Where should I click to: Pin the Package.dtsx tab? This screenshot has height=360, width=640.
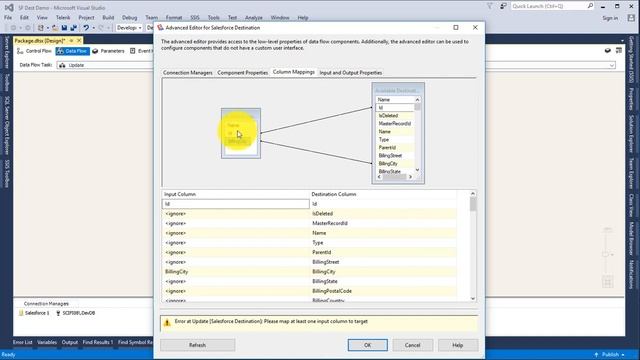[x=71, y=40]
